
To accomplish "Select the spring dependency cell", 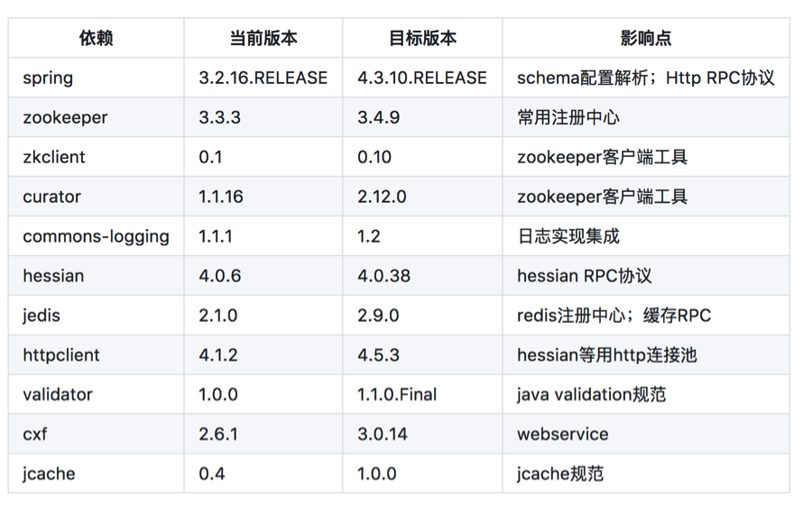I will click(x=96, y=78).
